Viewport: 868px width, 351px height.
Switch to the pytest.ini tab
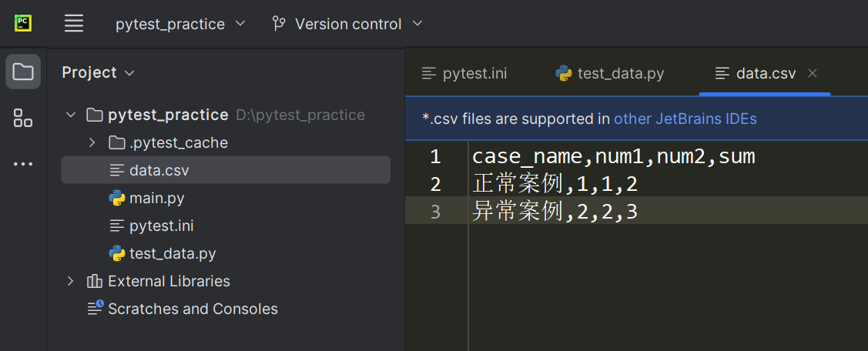pos(465,74)
